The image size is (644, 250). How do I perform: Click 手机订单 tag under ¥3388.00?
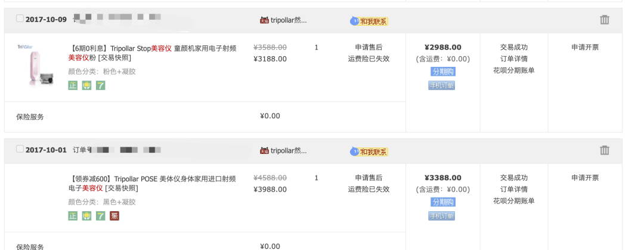coord(442,216)
